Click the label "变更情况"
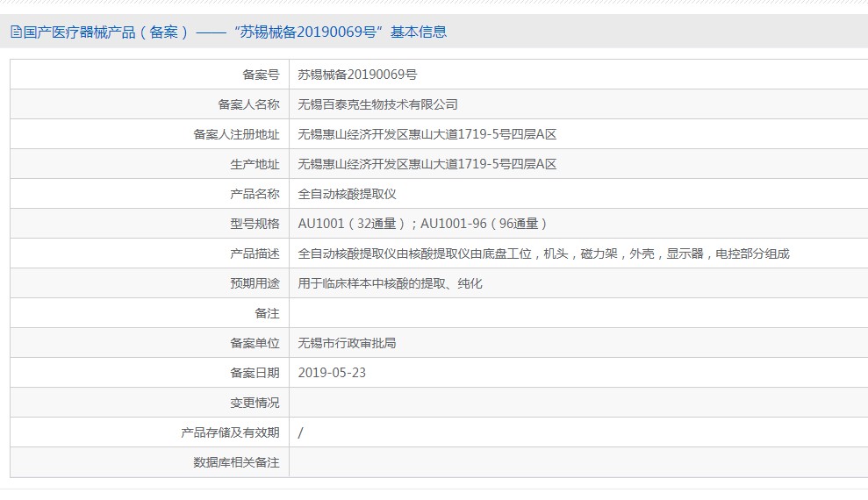 255,403
